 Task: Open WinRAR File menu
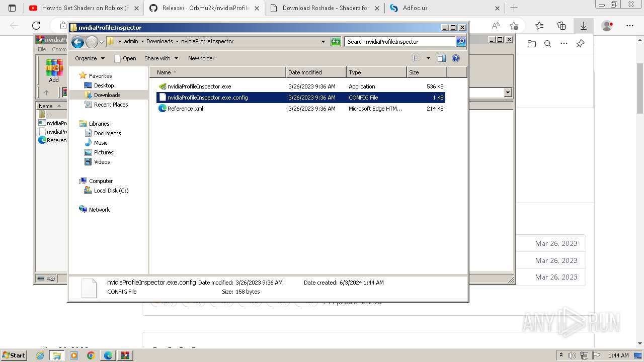(42, 49)
